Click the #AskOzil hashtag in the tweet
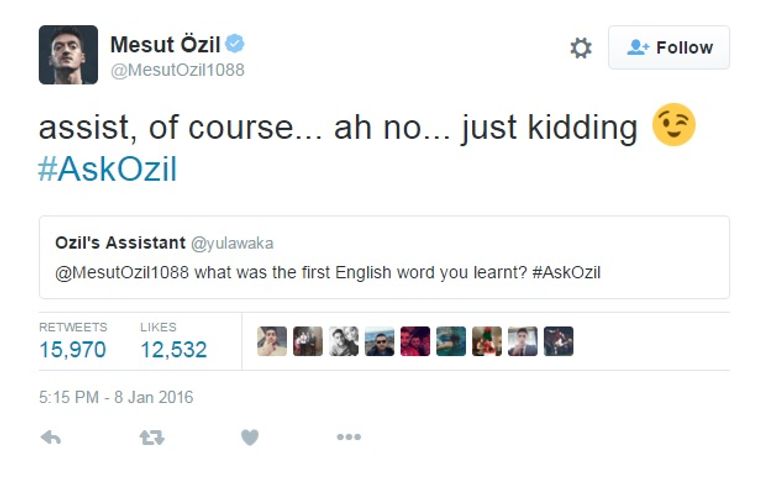The width and height of the screenshot is (768, 477). pos(107,169)
